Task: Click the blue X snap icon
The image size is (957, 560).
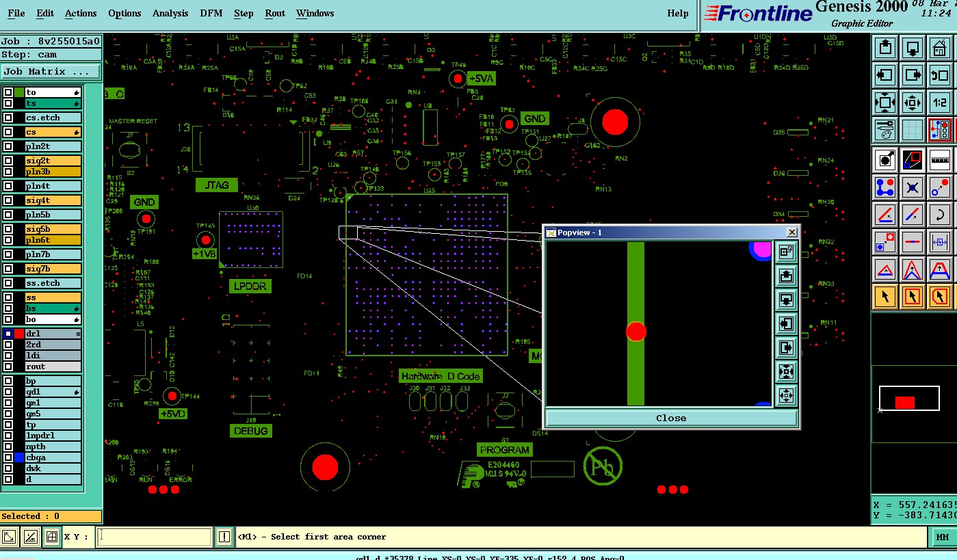Action: tap(913, 187)
